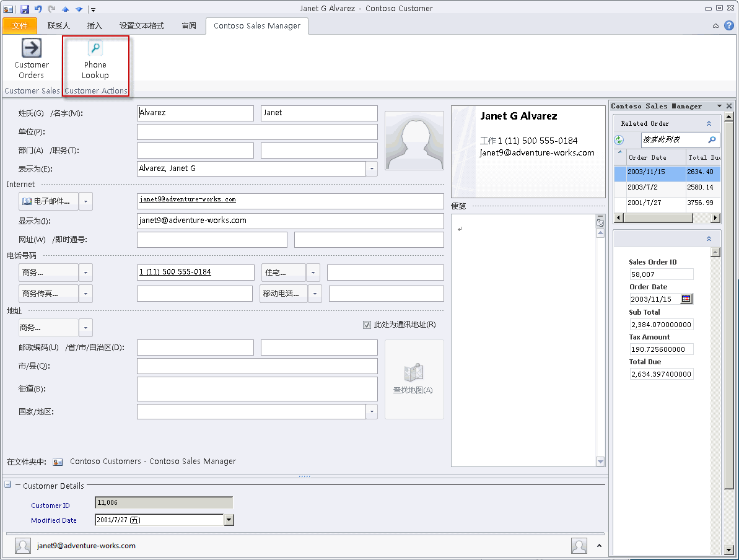This screenshot has width=739, height=560.
Task: Click the Save icon in quick access toolbar
Action: tap(25, 9)
